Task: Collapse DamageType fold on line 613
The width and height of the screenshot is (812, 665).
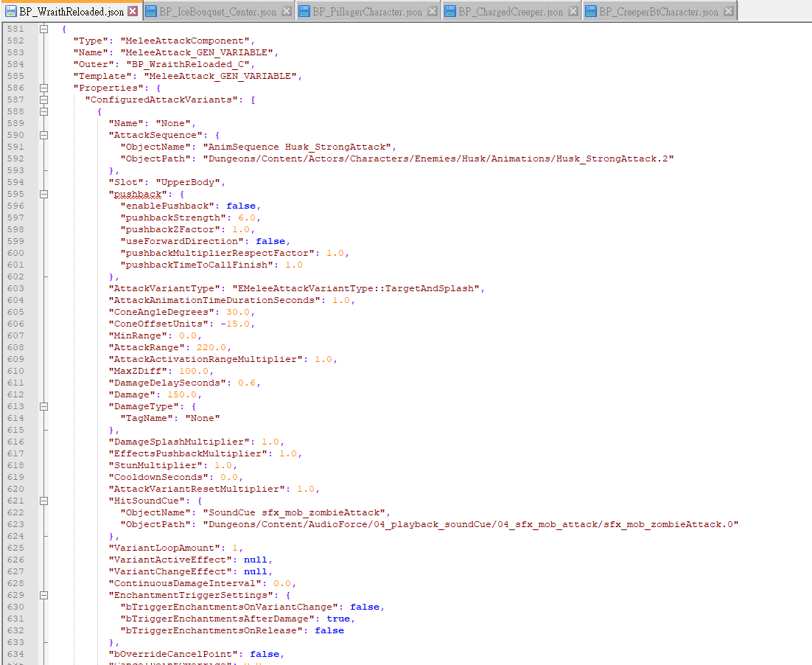Action: coord(44,406)
